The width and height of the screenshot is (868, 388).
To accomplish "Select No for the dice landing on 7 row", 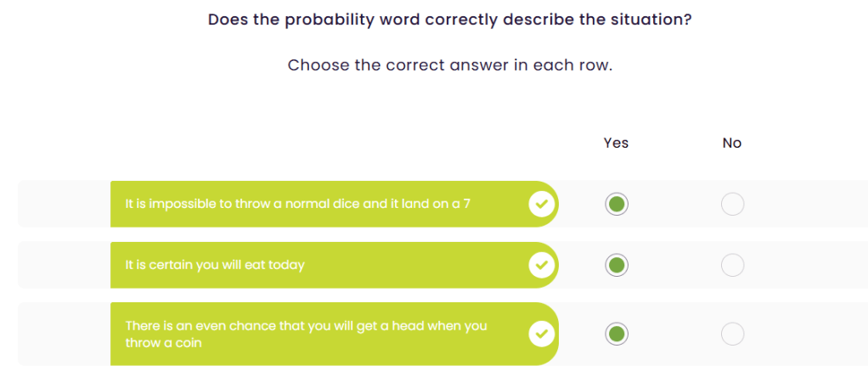I will click(x=732, y=205).
